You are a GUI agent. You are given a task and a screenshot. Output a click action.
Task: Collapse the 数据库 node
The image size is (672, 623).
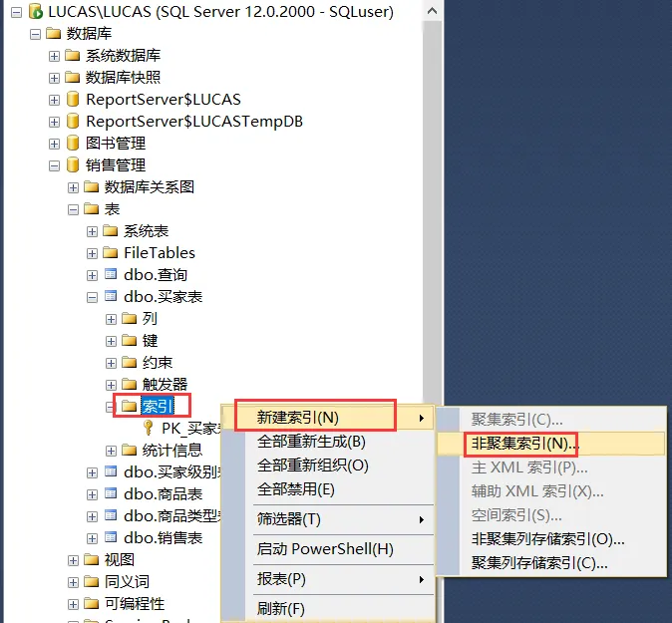click(x=35, y=35)
